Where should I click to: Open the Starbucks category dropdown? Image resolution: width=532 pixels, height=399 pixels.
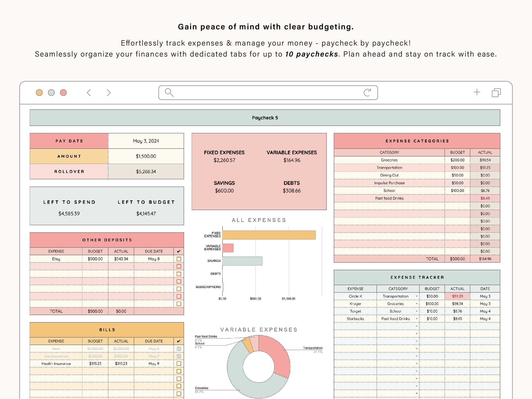click(417, 319)
